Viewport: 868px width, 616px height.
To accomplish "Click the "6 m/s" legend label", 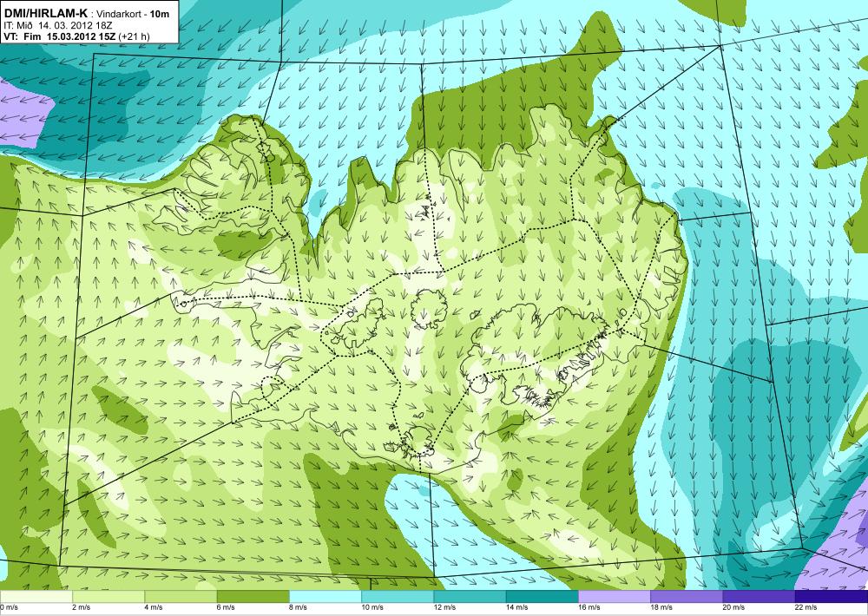I will point(227,607).
